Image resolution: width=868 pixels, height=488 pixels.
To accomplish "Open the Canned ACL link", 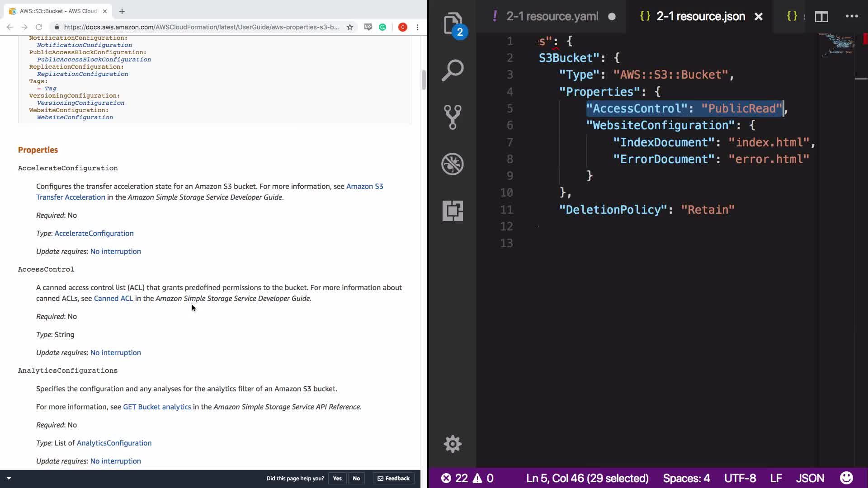I will (x=113, y=299).
